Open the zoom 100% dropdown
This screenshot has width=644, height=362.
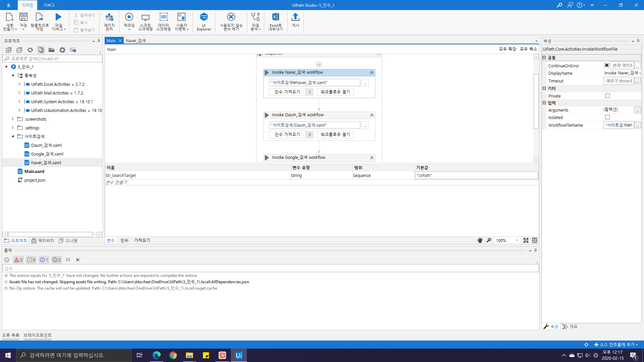pos(517,240)
